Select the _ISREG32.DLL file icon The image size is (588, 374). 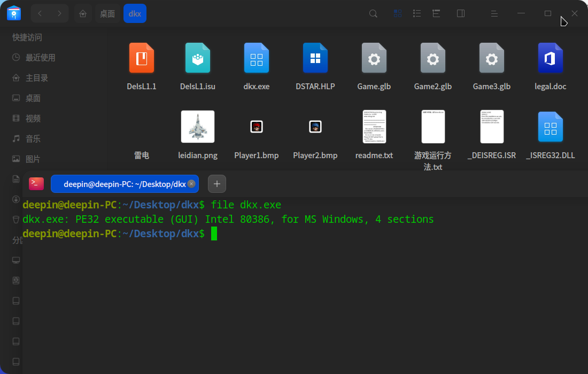551,127
